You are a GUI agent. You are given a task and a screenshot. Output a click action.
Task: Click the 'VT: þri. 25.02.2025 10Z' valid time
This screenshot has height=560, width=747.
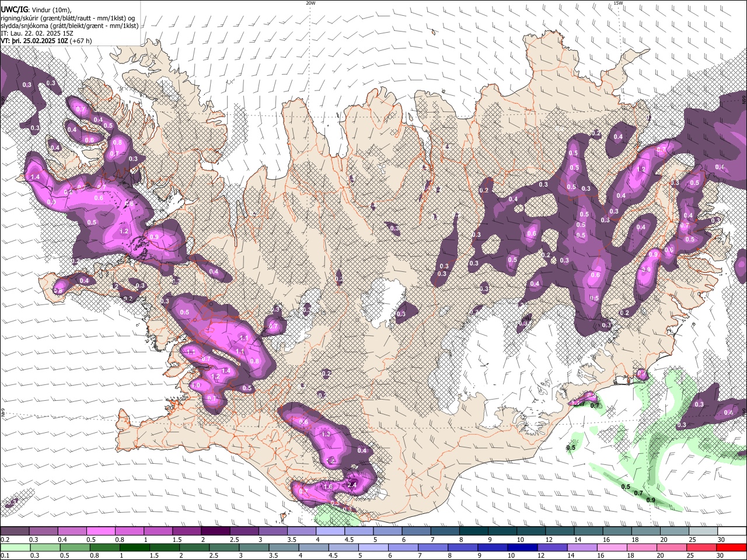tap(34, 41)
